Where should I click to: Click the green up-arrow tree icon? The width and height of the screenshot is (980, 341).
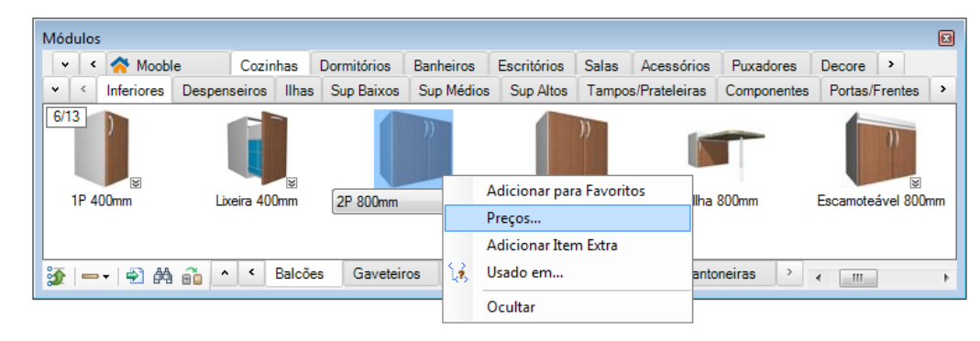(56, 275)
